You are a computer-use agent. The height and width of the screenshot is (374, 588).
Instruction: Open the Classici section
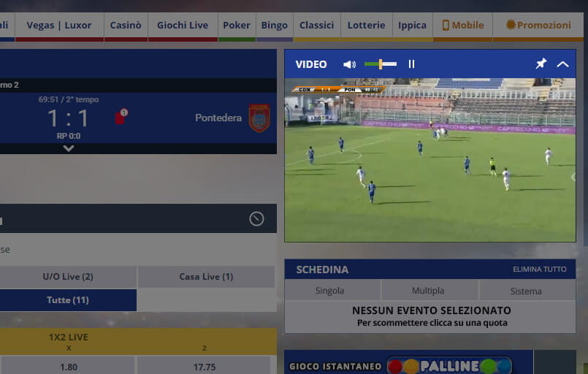click(x=316, y=25)
